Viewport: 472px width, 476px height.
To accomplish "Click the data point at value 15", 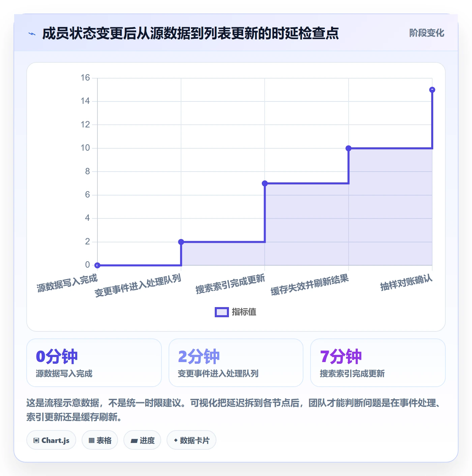I will click(x=432, y=90).
